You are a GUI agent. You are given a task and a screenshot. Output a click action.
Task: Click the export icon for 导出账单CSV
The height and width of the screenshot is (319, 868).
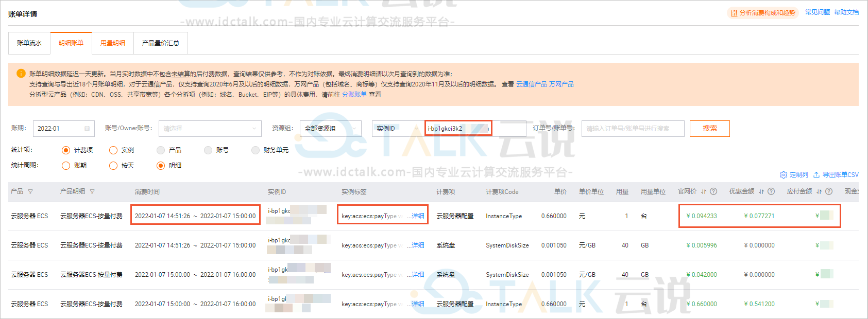(x=816, y=175)
